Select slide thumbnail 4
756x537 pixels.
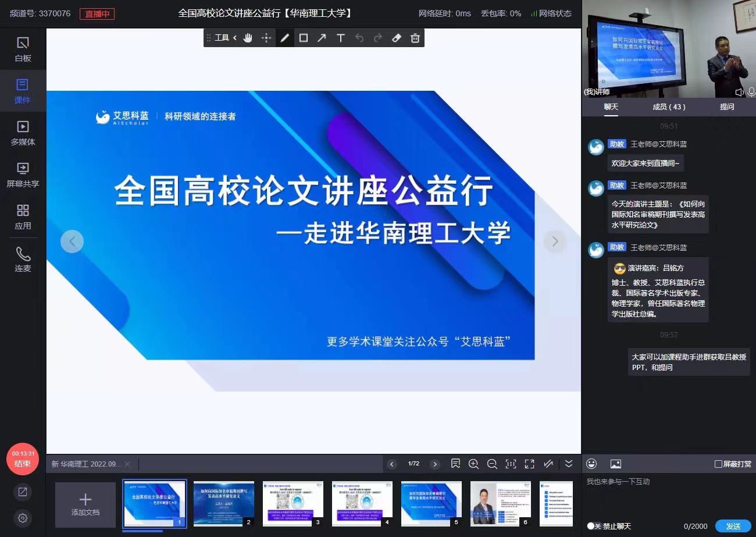[362, 504]
